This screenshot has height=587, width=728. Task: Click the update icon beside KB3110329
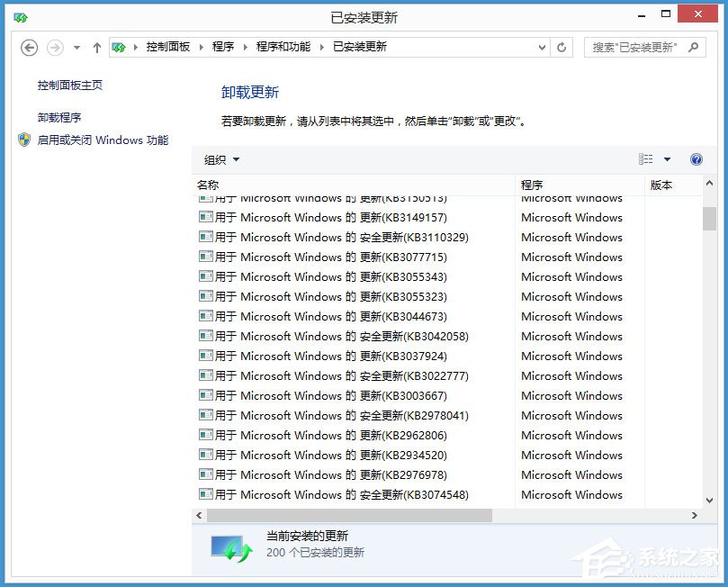pyautogui.click(x=203, y=237)
